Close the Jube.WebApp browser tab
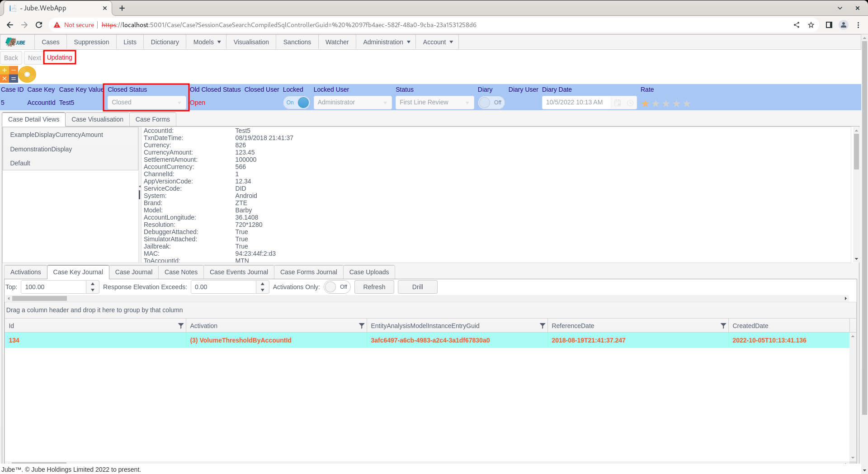The height and width of the screenshot is (474, 868). [x=105, y=8]
